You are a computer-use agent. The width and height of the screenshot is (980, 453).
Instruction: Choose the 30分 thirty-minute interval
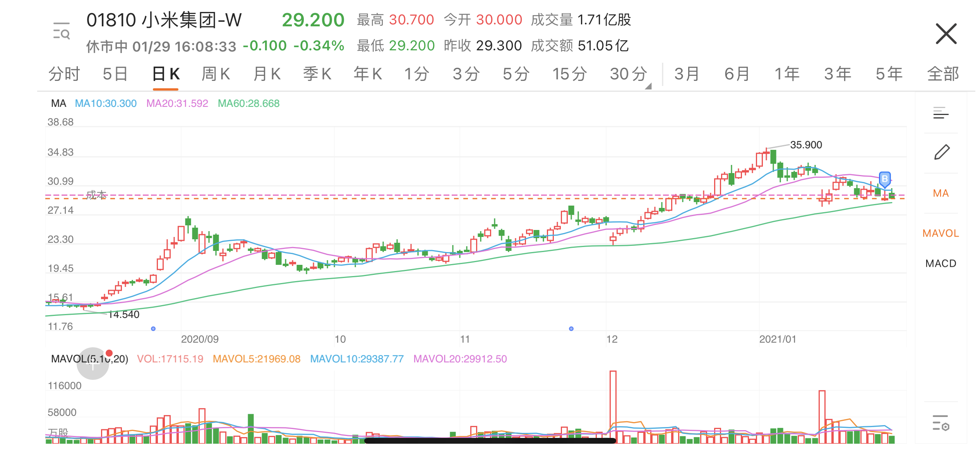[629, 74]
